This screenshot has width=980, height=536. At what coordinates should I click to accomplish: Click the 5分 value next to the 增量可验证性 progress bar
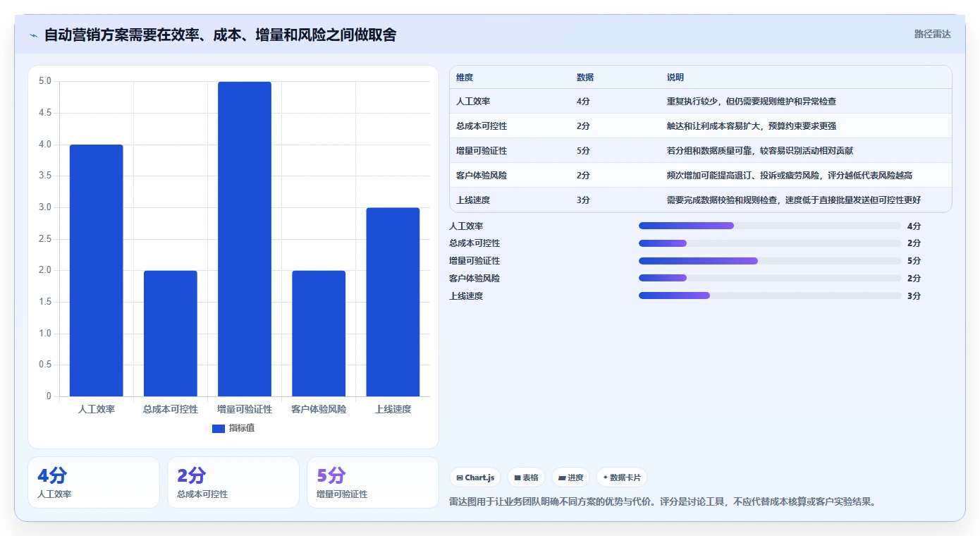pos(914,261)
